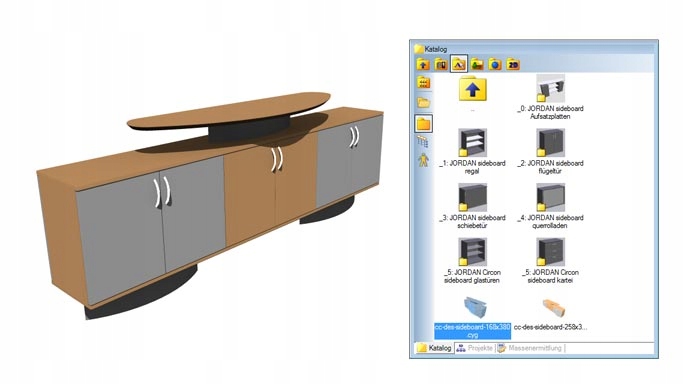Screen dimensions: 684x384
Task: Switch to the Projekte tab
Action: coord(474,348)
